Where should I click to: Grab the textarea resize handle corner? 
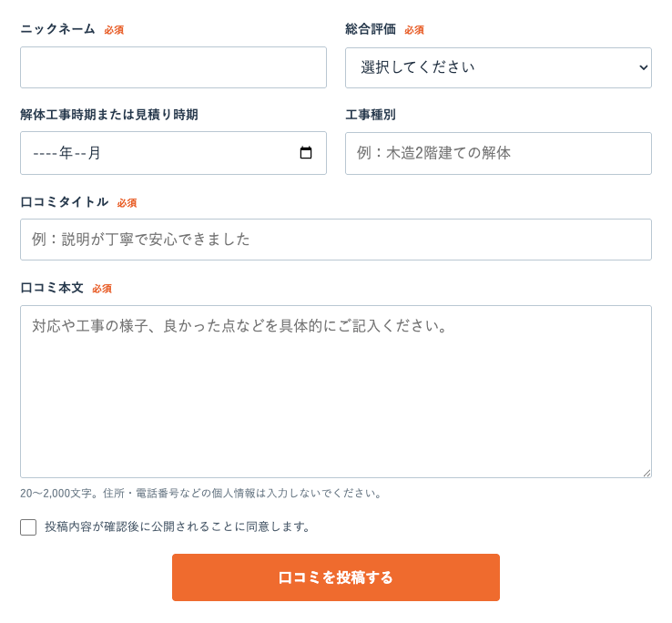647,473
